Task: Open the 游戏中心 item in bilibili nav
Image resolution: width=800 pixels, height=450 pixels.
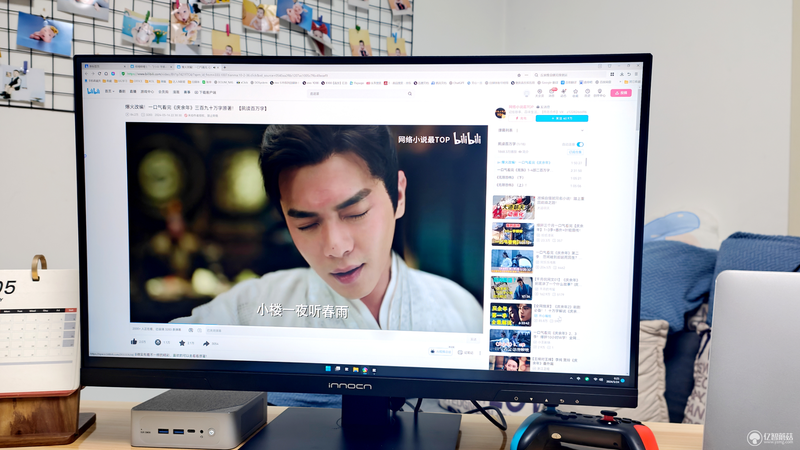Action: (147, 92)
